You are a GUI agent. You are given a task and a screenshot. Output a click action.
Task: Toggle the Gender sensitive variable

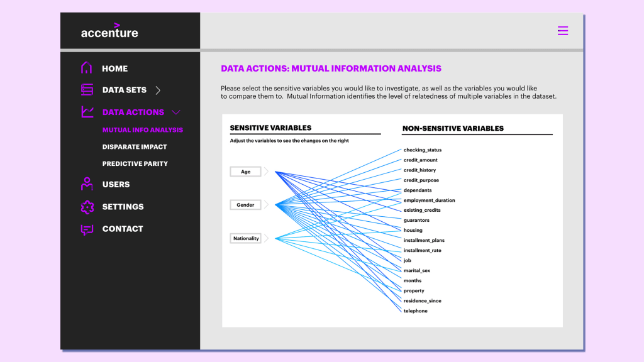(x=245, y=204)
